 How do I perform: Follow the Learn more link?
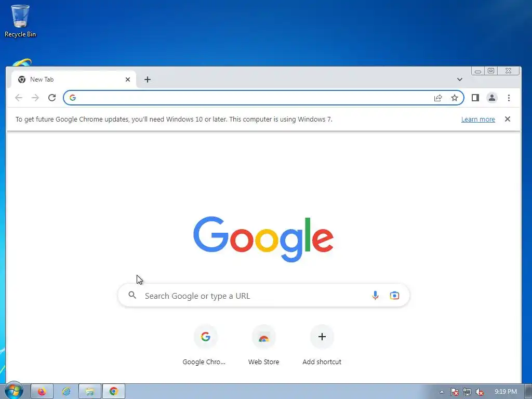pos(478,119)
